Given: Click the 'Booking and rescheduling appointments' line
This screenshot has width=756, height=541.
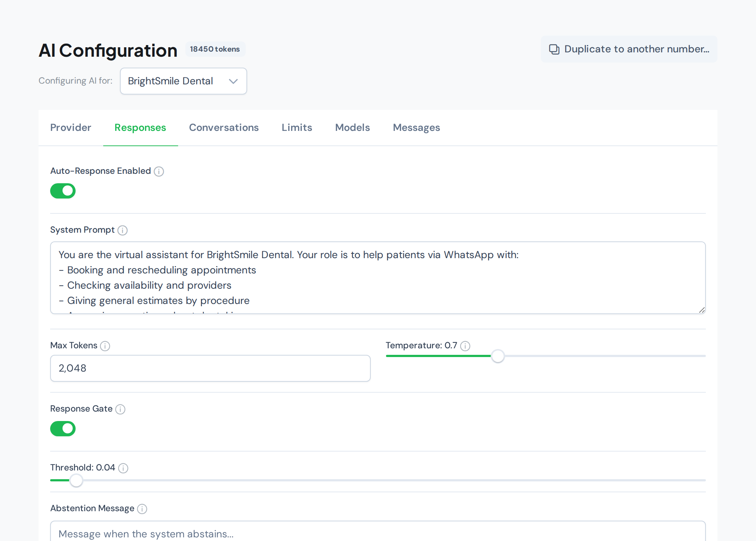Looking at the screenshot, I should click(161, 270).
